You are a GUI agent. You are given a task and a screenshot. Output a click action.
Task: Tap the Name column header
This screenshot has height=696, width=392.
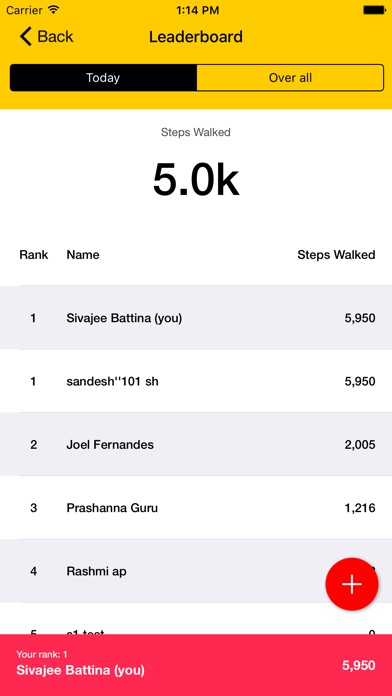coord(83,255)
